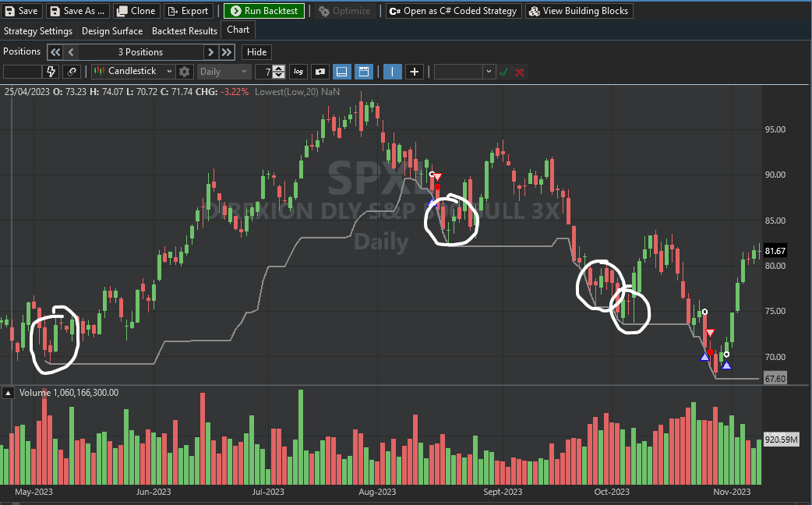Screen dimensions: 812x505
Task: Click the symbol input field
Action: (x=22, y=72)
